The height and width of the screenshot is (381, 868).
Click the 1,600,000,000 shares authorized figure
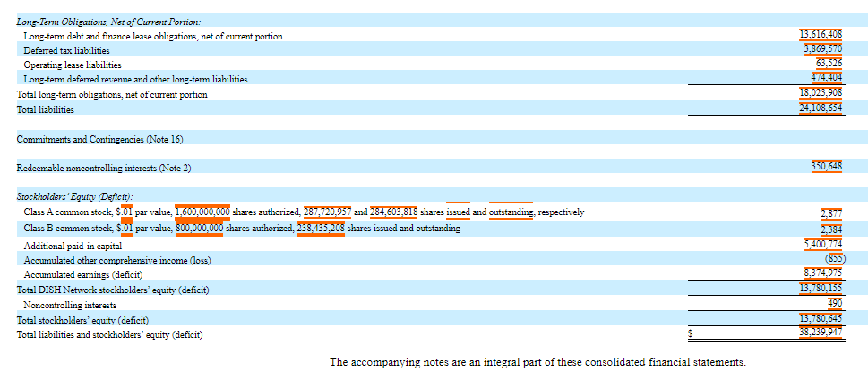click(x=202, y=212)
